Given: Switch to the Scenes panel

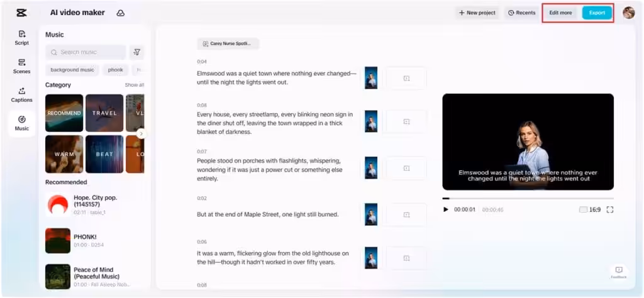Looking at the screenshot, I should (x=22, y=66).
